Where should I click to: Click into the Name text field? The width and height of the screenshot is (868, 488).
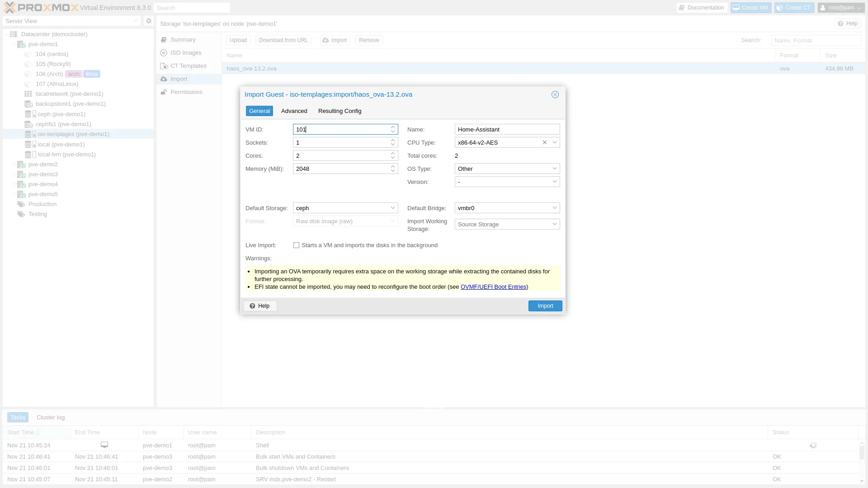point(507,129)
